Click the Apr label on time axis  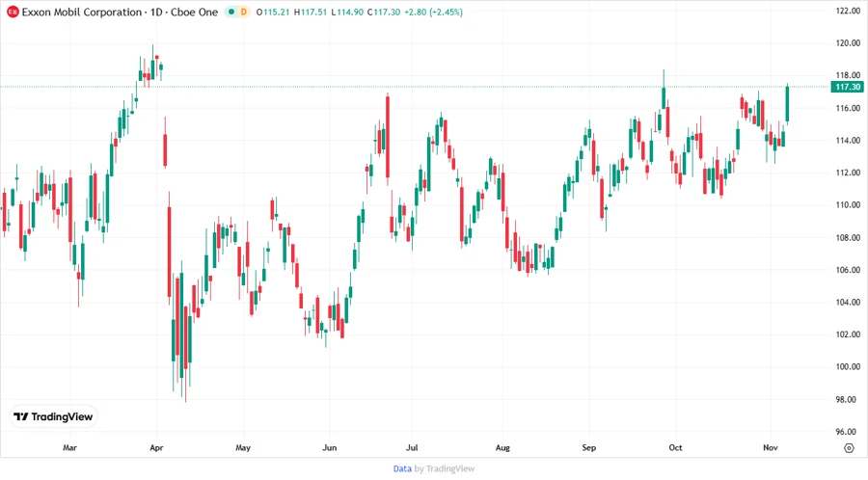(156, 447)
